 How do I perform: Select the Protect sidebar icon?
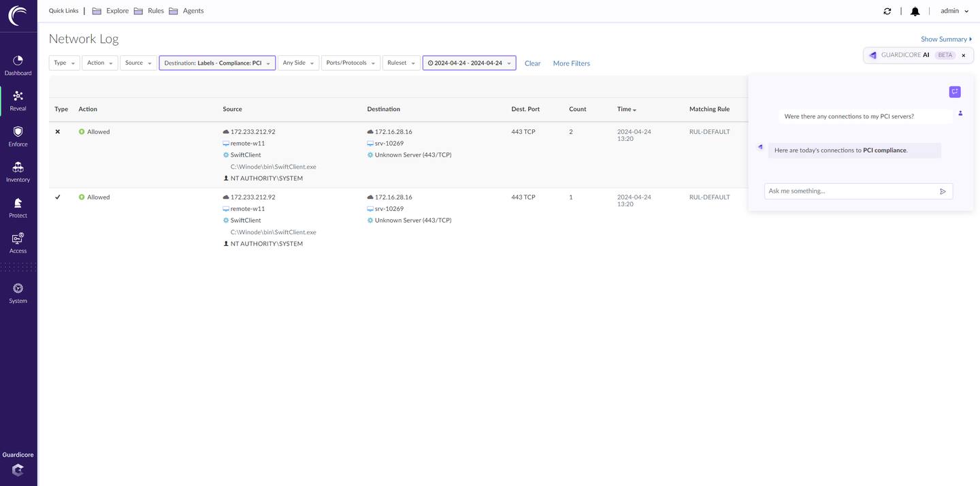[x=18, y=204]
